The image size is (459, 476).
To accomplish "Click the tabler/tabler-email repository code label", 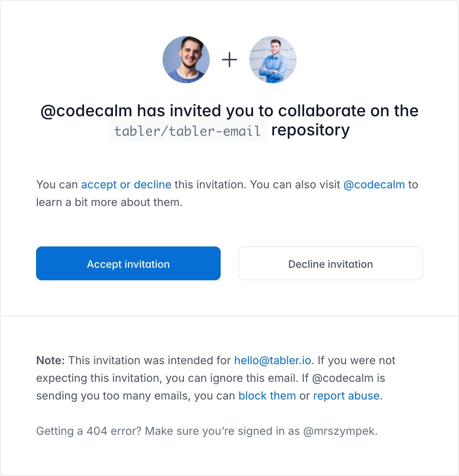I will click(188, 131).
